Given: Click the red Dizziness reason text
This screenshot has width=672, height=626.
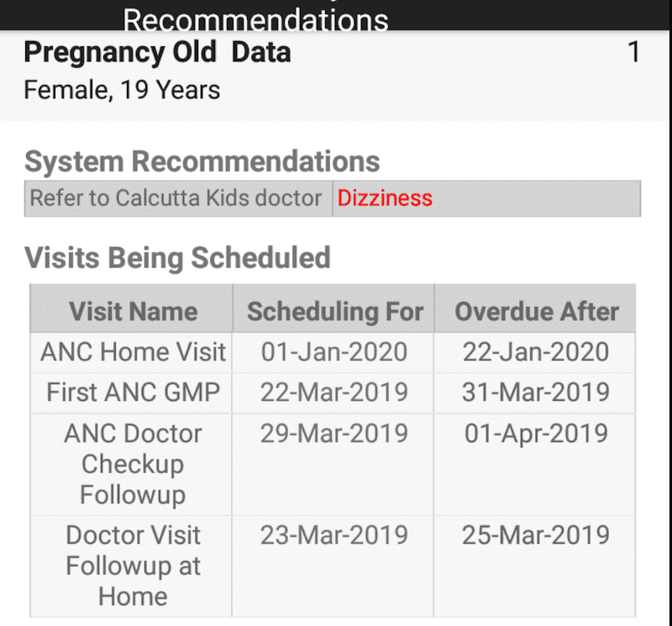Looking at the screenshot, I should pyautogui.click(x=385, y=198).
